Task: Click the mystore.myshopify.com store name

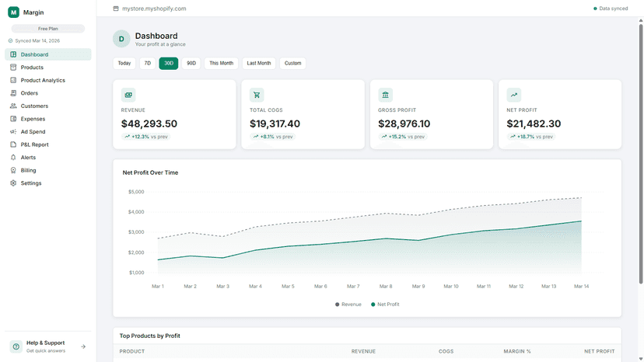Action: click(154, 9)
